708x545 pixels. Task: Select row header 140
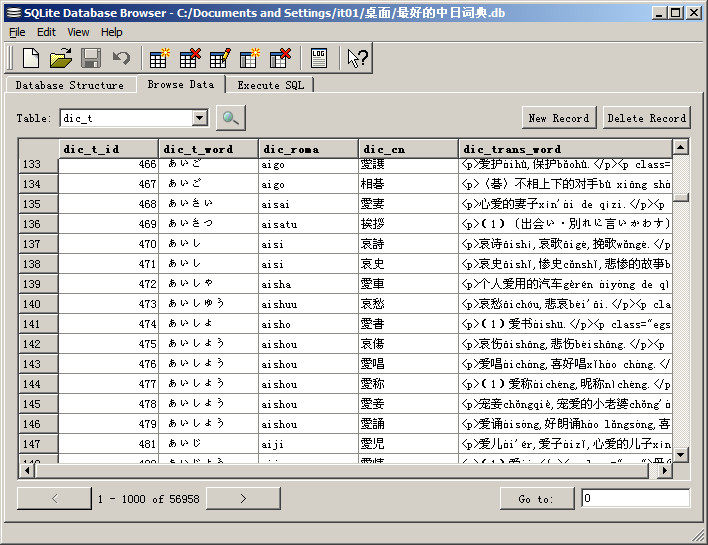pos(38,304)
